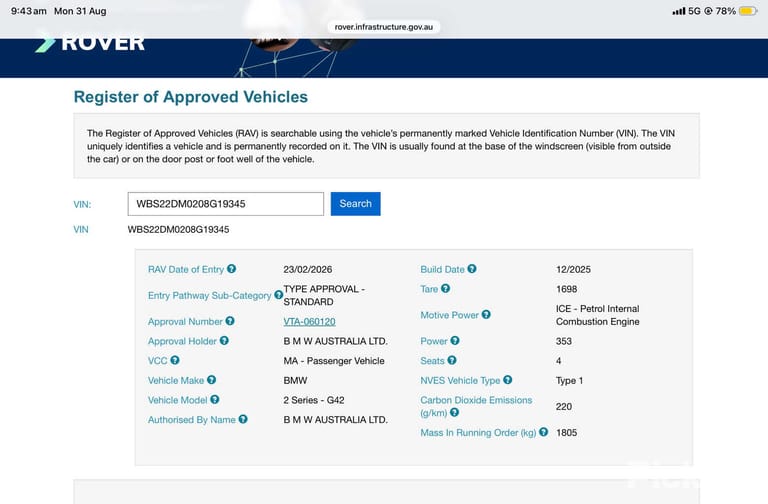The image size is (768, 504).
Task: Click the RAV Date of Entry label
Action: click(x=186, y=269)
